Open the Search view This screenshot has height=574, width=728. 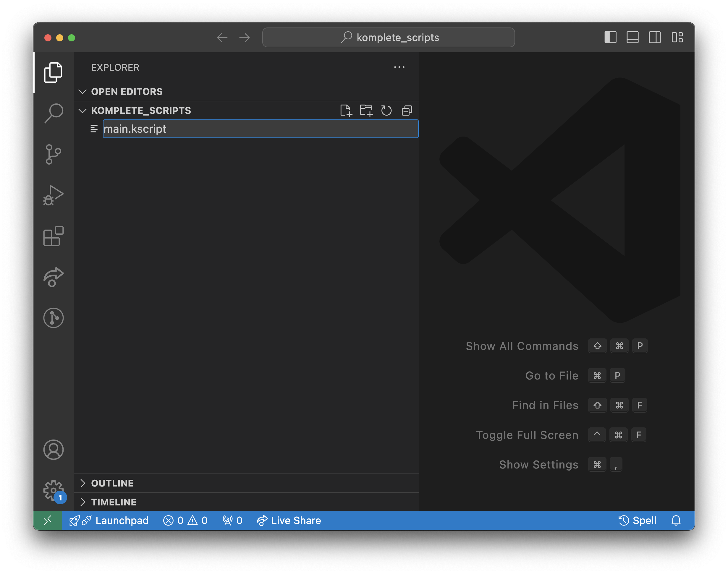click(x=53, y=113)
